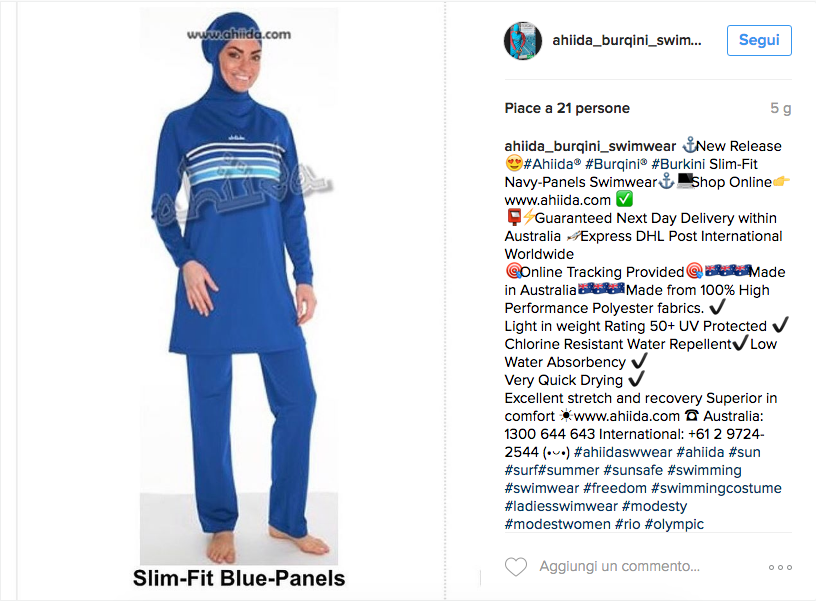Click the Aggiungi un commento field

click(619, 566)
